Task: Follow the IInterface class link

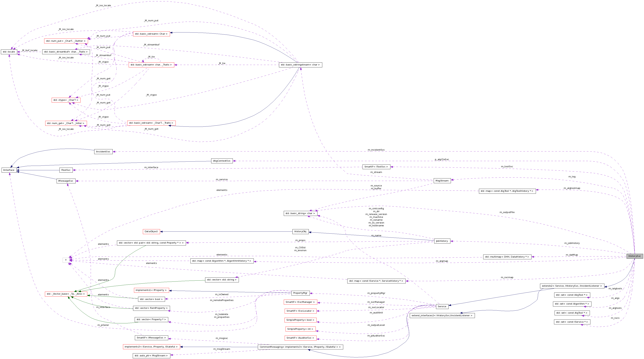Action: (x=9, y=170)
